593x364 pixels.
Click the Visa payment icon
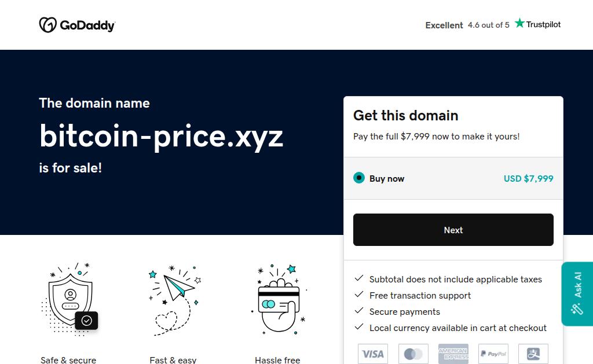(373, 354)
